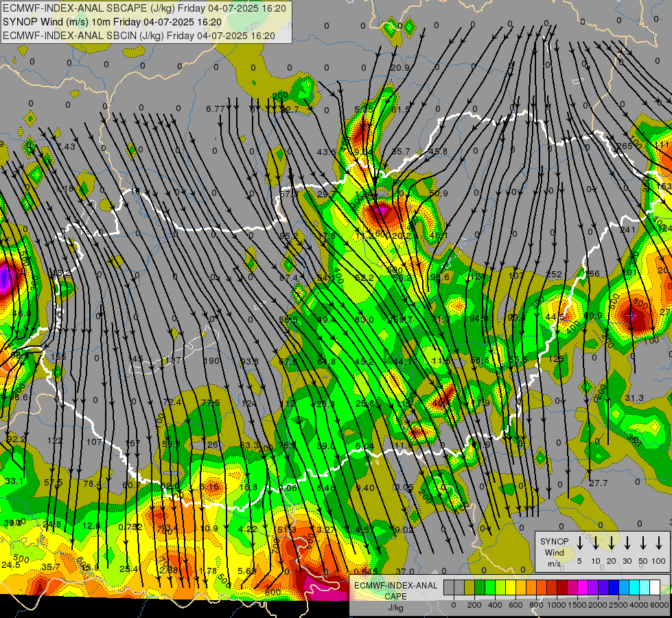Click the SBCAPE header line in title box
This screenshot has width=672, height=618.
coord(144,8)
